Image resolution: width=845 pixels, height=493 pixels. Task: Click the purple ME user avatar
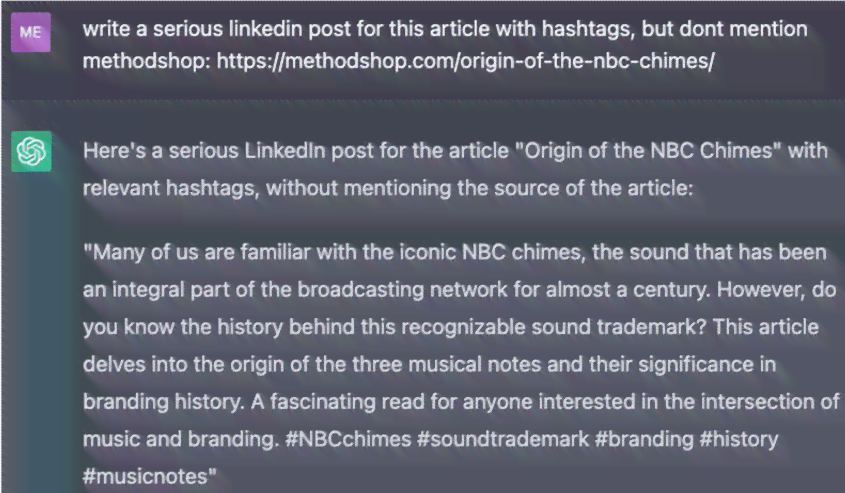tap(31, 32)
